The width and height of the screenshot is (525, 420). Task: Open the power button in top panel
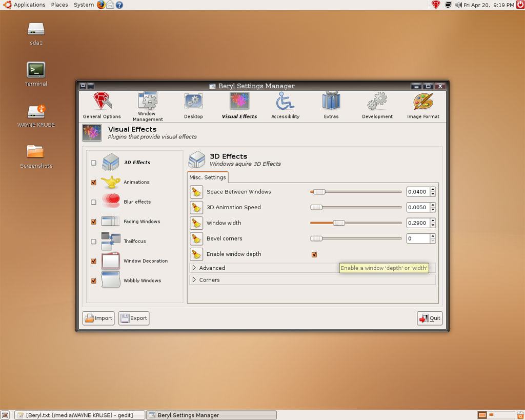520,5
